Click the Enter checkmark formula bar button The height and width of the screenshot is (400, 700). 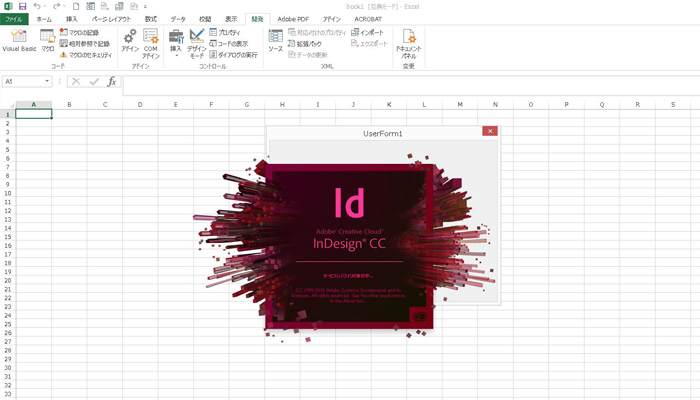[x=94, y=81]
